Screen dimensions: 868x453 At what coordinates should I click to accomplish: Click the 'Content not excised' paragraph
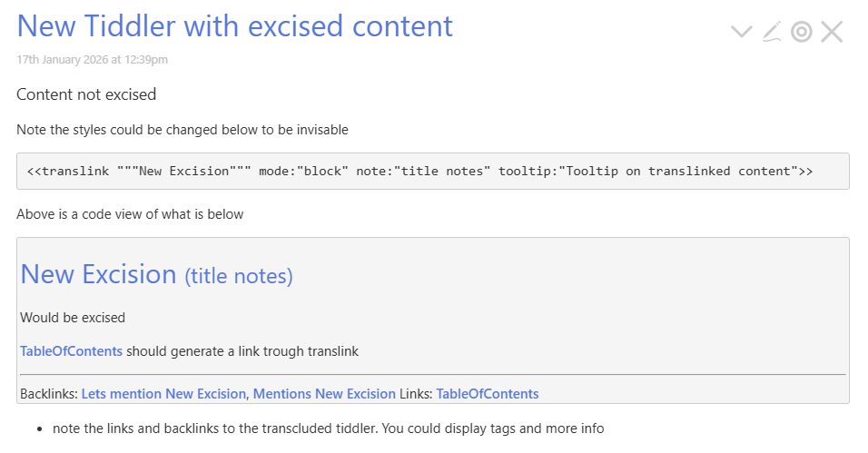point(86,94)
